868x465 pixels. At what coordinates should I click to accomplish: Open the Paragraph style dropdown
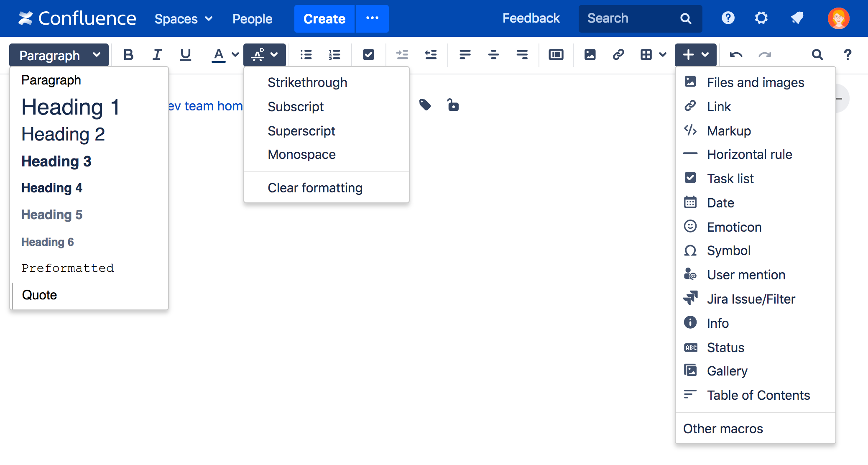pos(59,55)
